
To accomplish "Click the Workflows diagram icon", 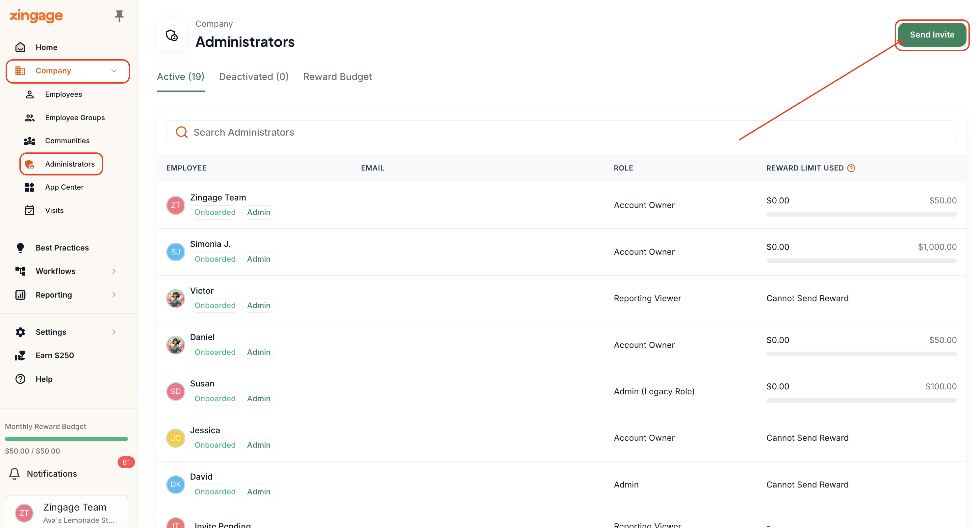I will click(x=20, y=271).
